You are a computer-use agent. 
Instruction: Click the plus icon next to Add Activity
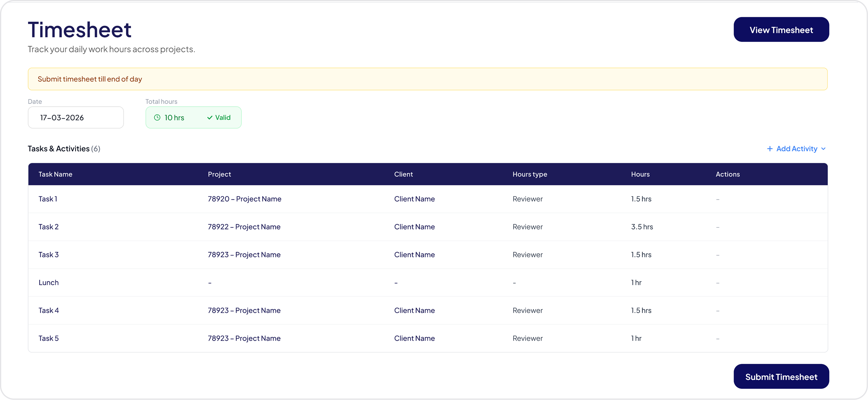(x=771, y=149)
